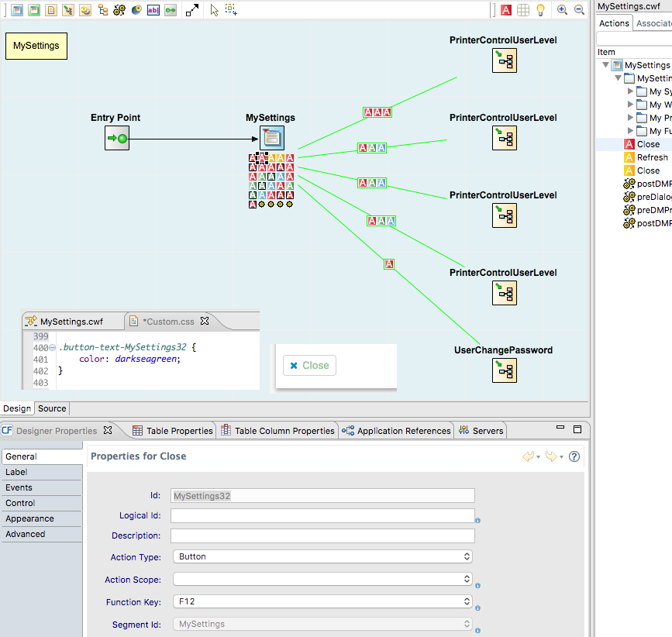
Task: Select the Events properties section
Action: [42, 487]
